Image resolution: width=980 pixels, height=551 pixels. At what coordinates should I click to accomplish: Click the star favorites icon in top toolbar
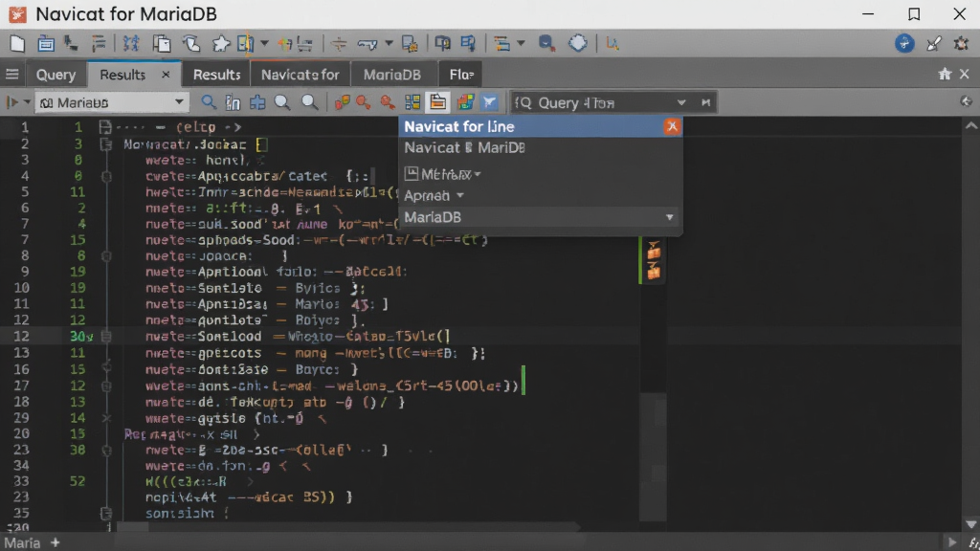tap(221, 44)
